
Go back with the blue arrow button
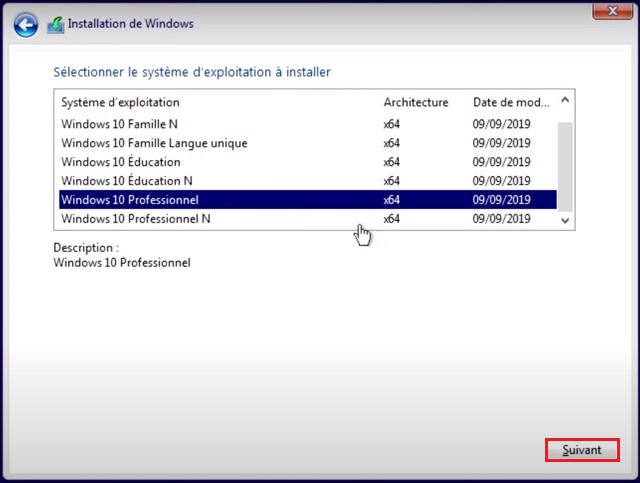pyautogui.click(x=26, y=25)
